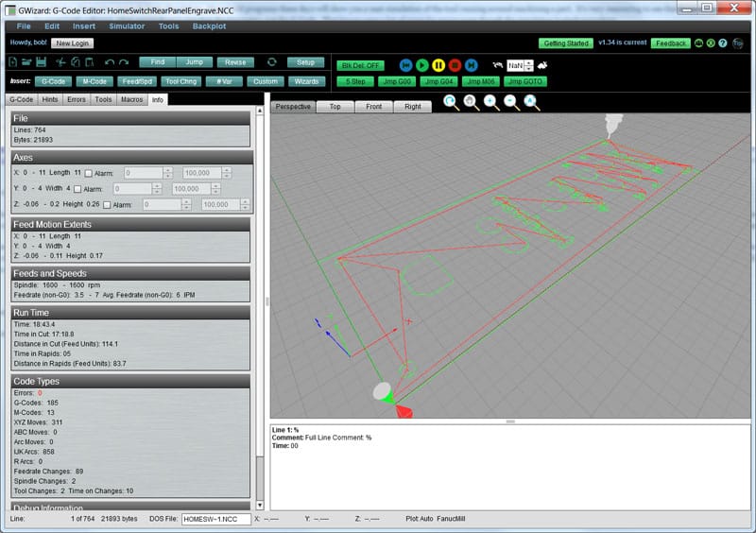
Task: Open the Insert menu
Action: (x=84, y=26)
